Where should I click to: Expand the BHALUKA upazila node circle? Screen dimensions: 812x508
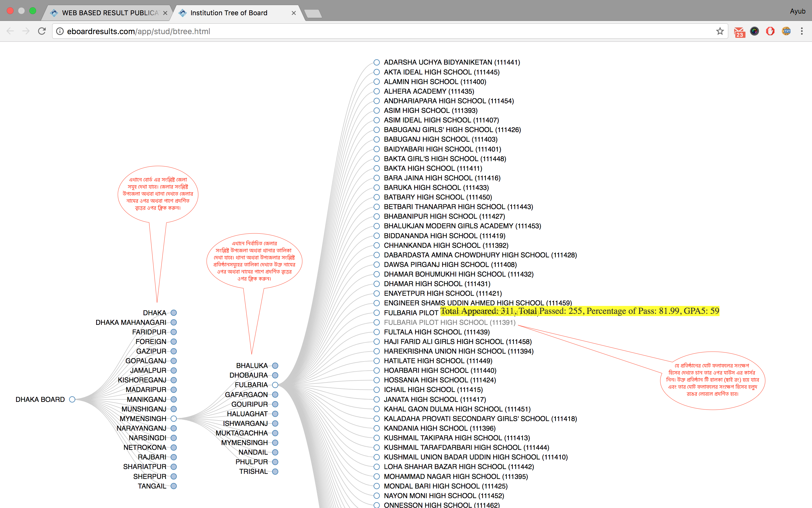click(x=275, y=365)
